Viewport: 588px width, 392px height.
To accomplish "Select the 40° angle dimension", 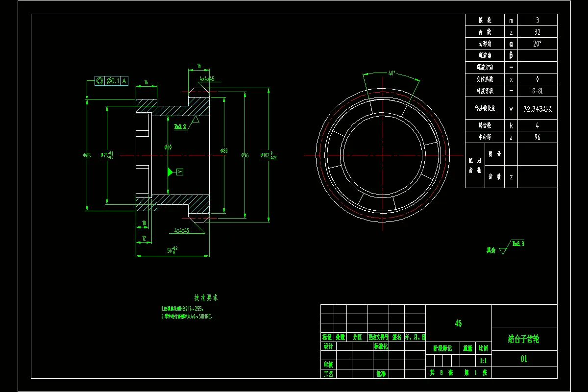I will point(392,73).
